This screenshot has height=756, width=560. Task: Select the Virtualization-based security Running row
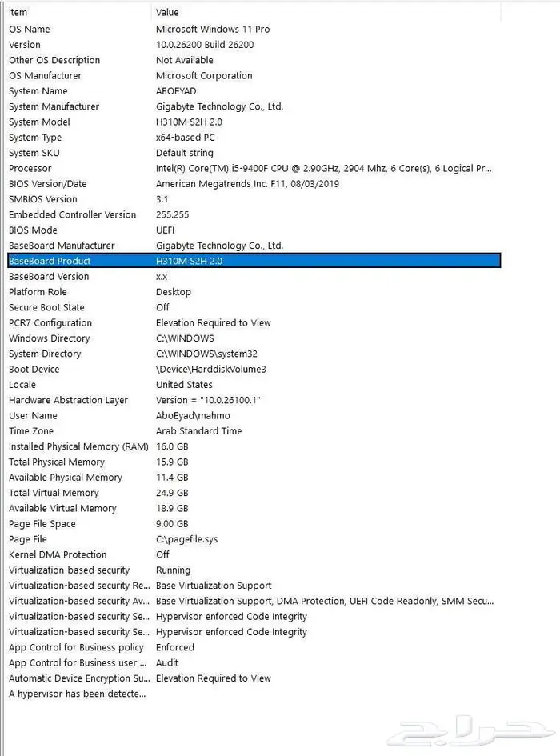[x=254, y=570]
